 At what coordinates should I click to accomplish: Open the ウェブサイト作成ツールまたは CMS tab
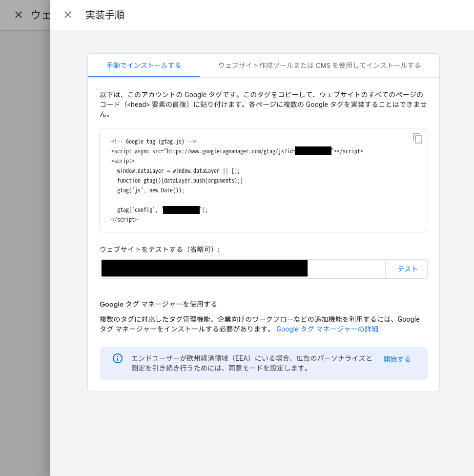[319, 65]
